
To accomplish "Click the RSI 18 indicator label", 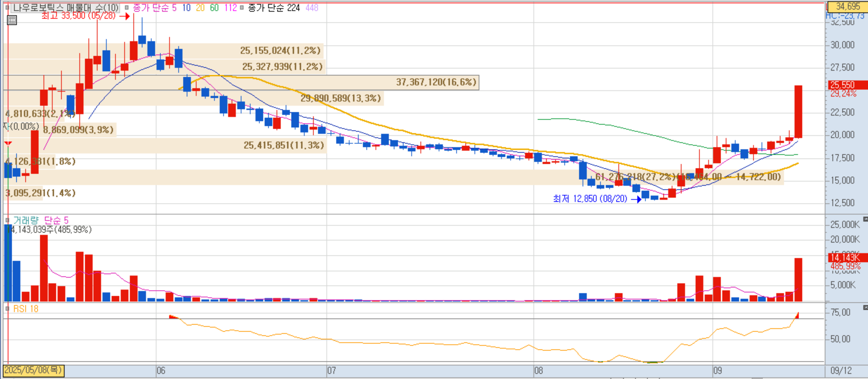I will [26, 309].
